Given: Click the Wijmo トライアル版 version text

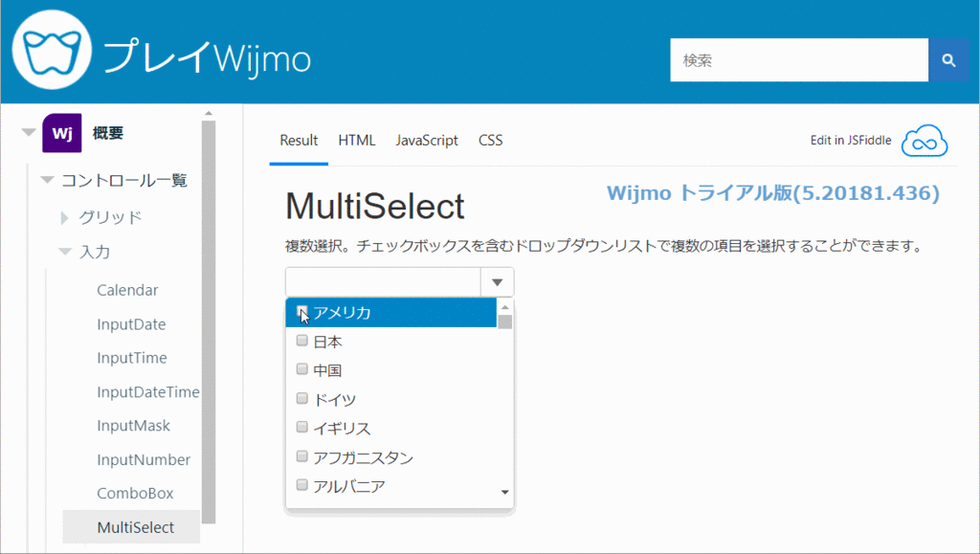Looking at the screenshot, I should 773,193.
